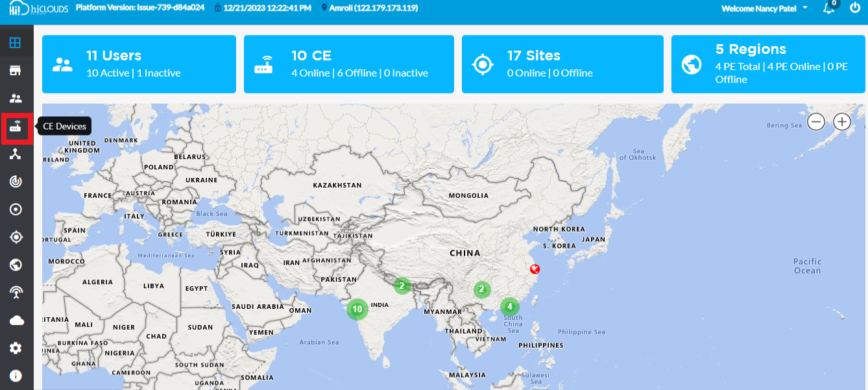Click the "4 PE Total" regions status text
The width and height of the screenshot is (868, 390).
[782, 73]
